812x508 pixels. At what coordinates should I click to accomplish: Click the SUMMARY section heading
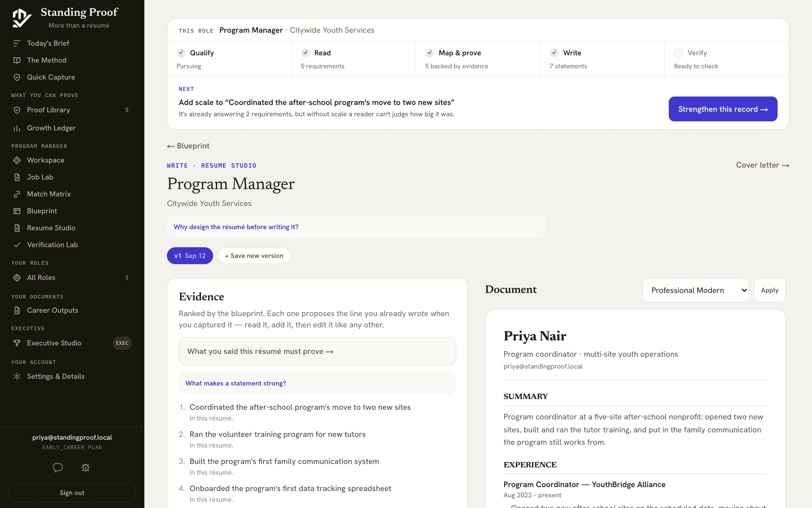(x=526, y=397)
